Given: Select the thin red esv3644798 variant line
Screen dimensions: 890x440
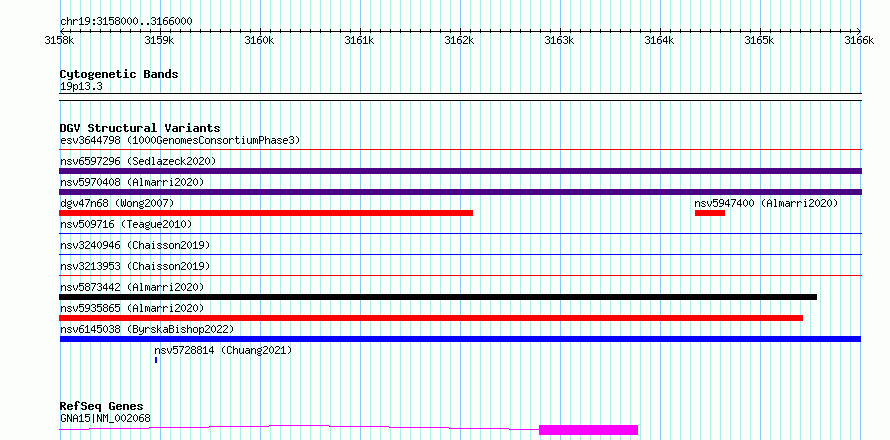Looking at the screenshot, I should pyautogui.click(x=460, y=150).
